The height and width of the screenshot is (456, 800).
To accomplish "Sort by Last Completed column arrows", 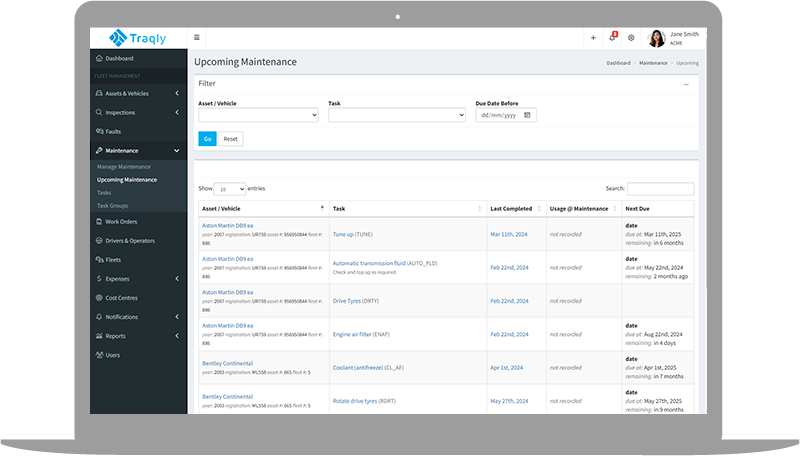I will click(x=539, y=209).
